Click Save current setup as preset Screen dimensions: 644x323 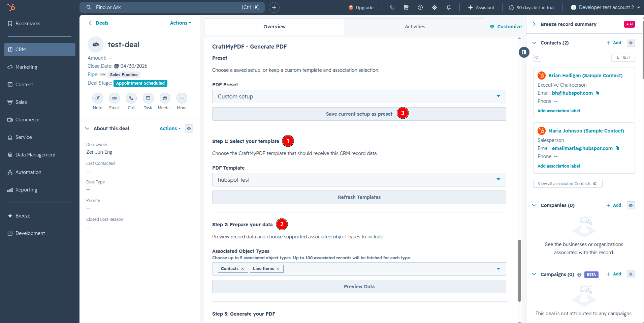[359, 114]
